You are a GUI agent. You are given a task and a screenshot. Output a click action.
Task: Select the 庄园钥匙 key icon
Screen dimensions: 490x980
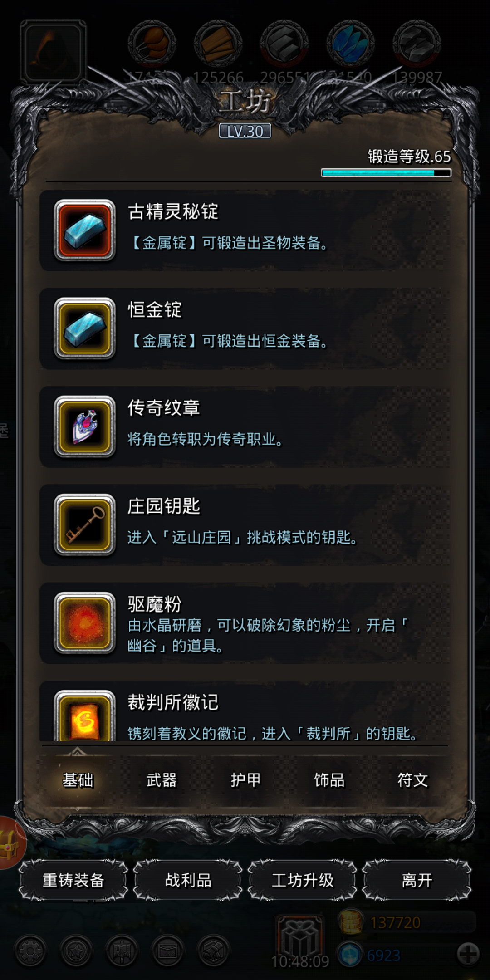pos(84,524)
